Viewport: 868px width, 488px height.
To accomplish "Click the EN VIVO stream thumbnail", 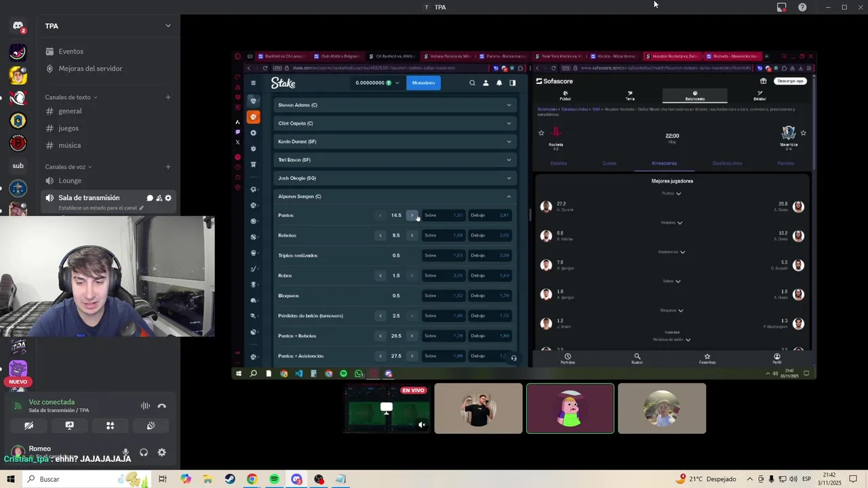I will [387, 408].
